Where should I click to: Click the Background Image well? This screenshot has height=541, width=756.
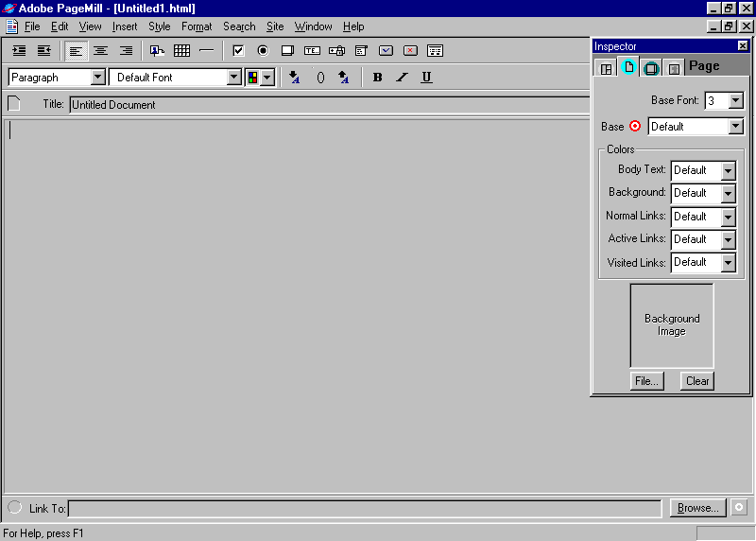tap(672, 325)
